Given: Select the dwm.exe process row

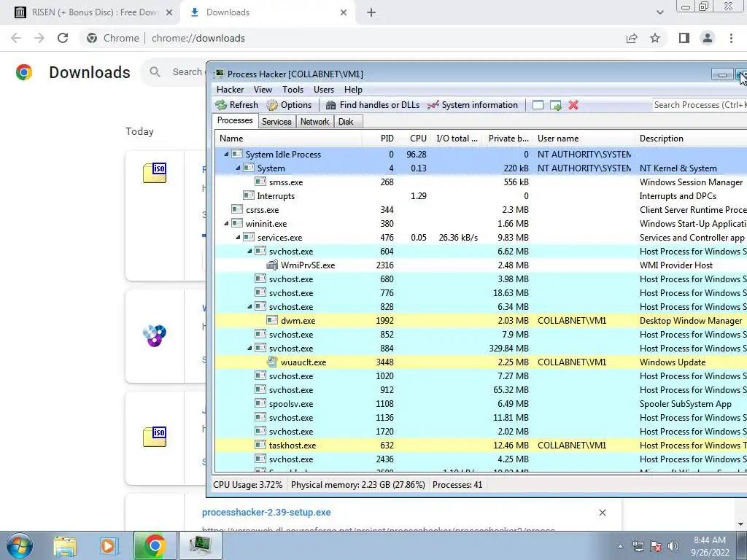Looking at the screenshot, I should [x=481, y=321].
